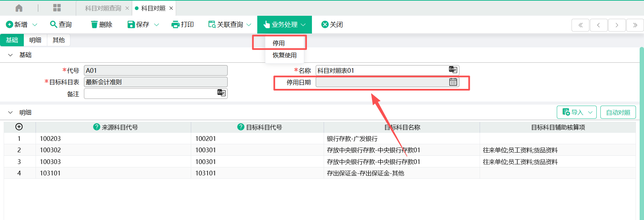Click the 打印 printer icon
Screen dimensions: 644x220
[175, 24]
